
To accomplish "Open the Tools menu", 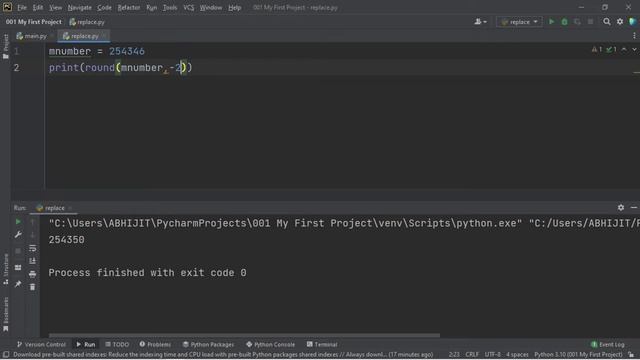I will 170,7.
